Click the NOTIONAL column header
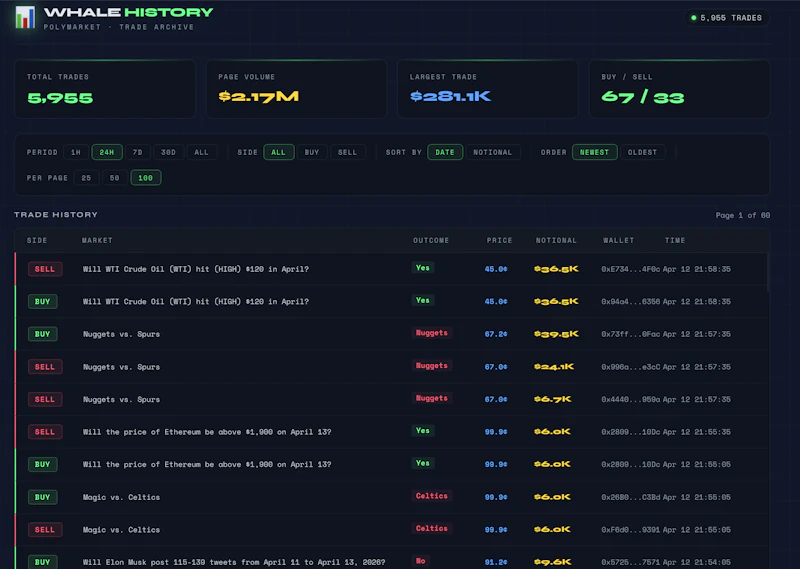The width and height of the screenshot is (800, 569). click(x=556, y=240)
